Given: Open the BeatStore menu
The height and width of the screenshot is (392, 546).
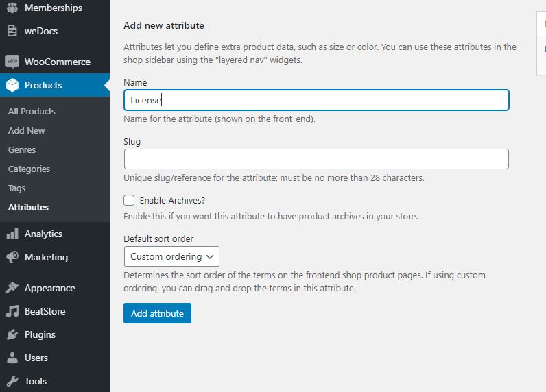Looking at the screenshot, I should pyautogui.click(x=55, y=311).
